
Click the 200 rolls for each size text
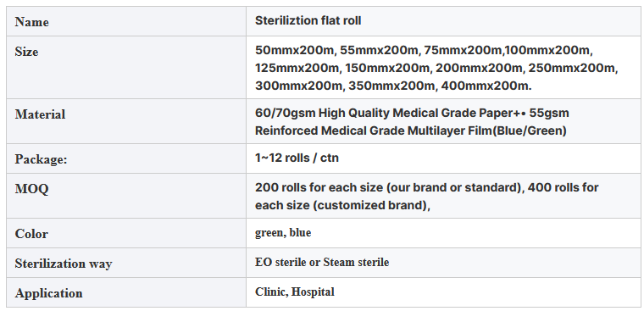pyautogui.click(x=319, y=187)
